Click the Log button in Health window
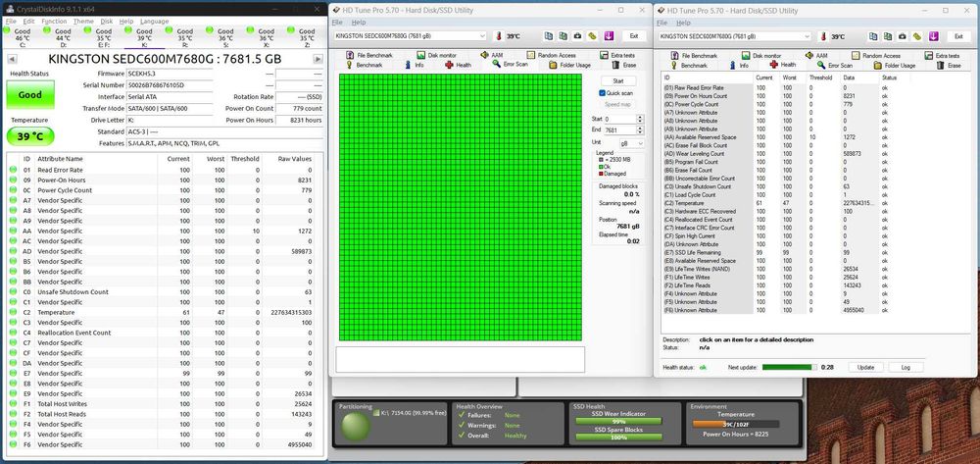The width and height of the screenshot is (980, 464). tap(906, 367)
